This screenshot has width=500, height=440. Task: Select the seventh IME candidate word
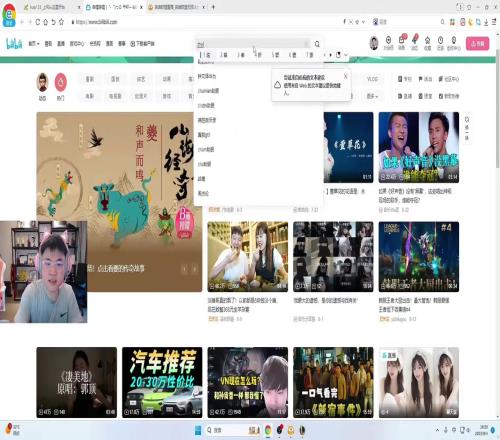pos(310,55)
